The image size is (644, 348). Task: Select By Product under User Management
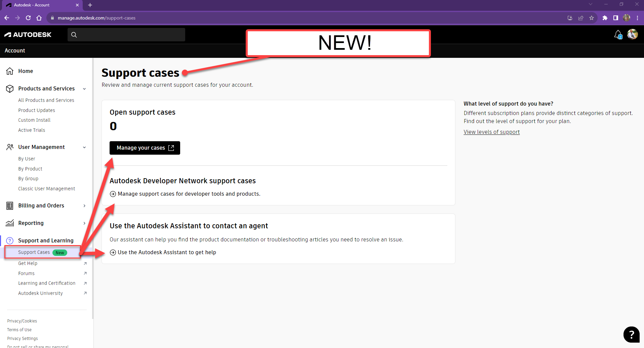click(30, 169)
